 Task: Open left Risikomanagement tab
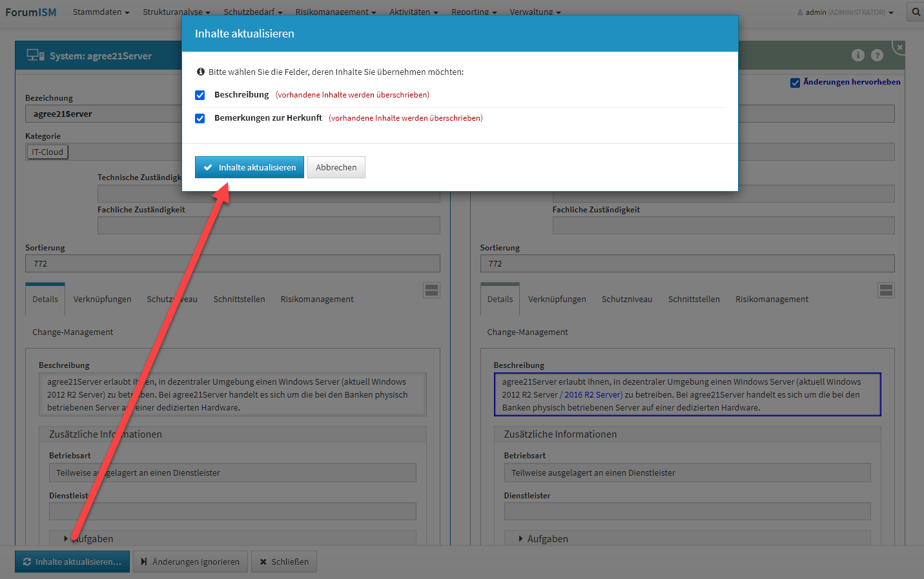pyautogui.click(x=317, y=299)
